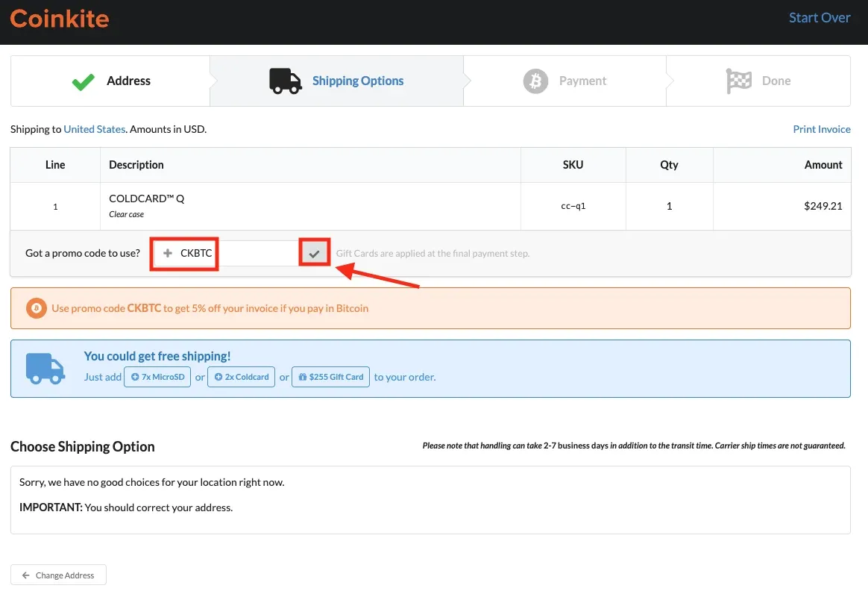This screenshot has width=868, height=603.
Task: Click the IMPORTANT correct your address notice
Action: click(126, 507)
